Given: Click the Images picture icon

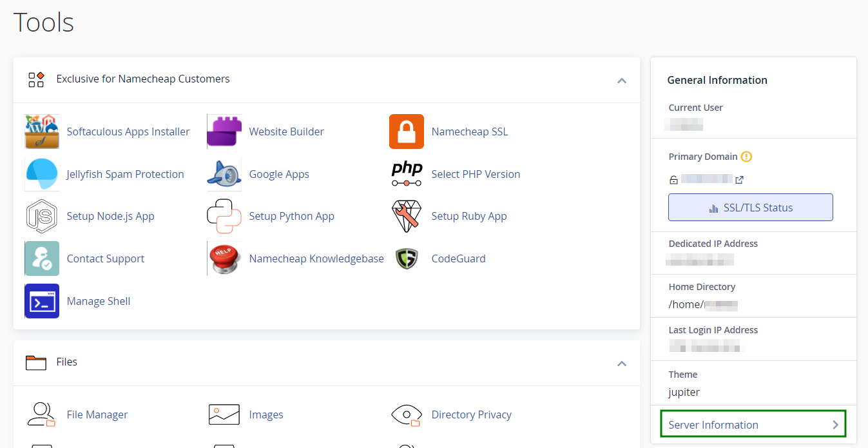Looking at the screenshot, I should click(x=224, y=414).
